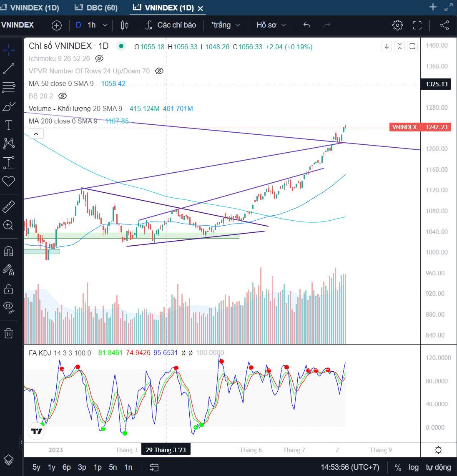This screenshot has width=457, height=476.
Task: Enter fullscreen chart mode
Action: click(417, 25)
